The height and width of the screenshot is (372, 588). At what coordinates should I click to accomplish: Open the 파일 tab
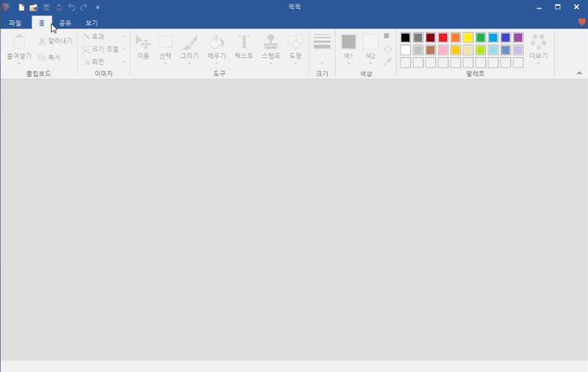tap(15, 23)
